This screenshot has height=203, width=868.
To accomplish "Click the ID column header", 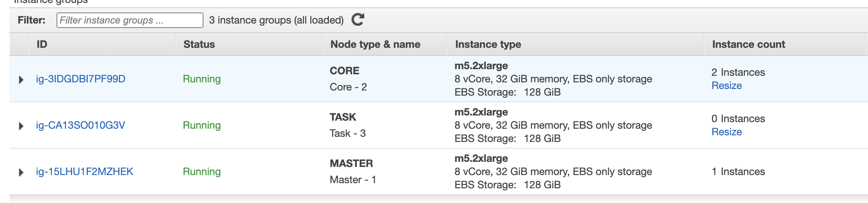I will coord(42,44).
